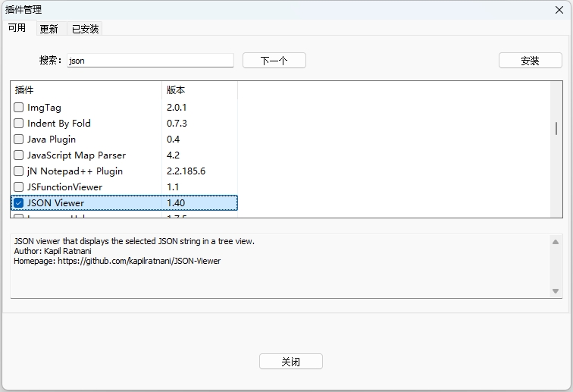Sort by the 插件 column header
Viewport: 573px width, 392px height.
coord(86,90)
